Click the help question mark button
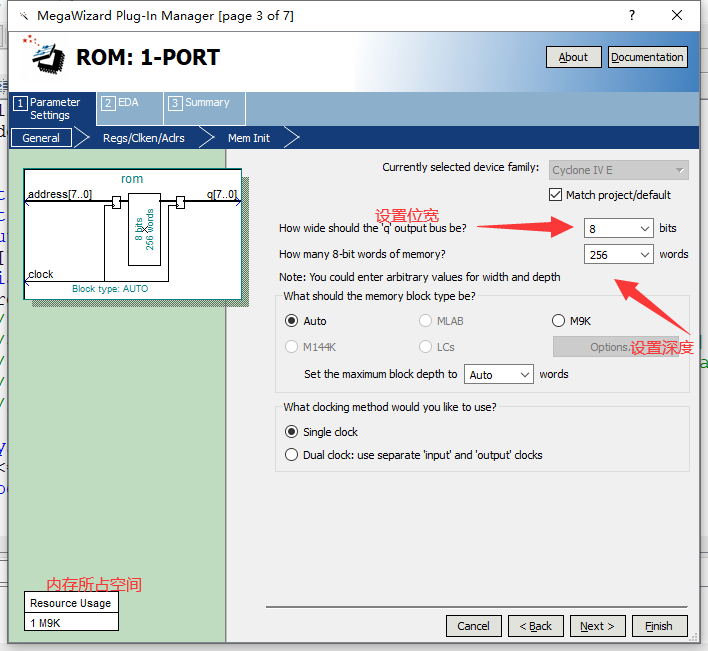This screenshot has width=708, height=651. pyautogui.click(x=632, y=15)
